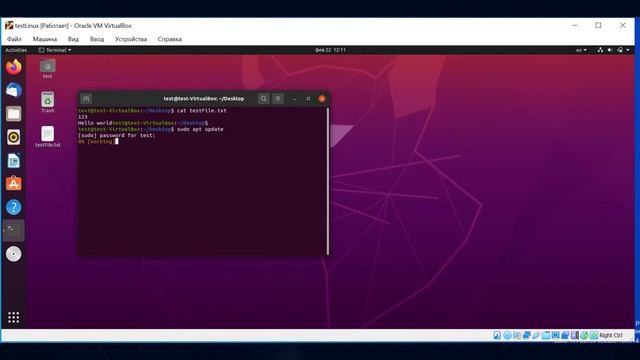Open the Файл menu
Image resolution: width=640 pixels, height=360 pixels.
pos(14,39)
